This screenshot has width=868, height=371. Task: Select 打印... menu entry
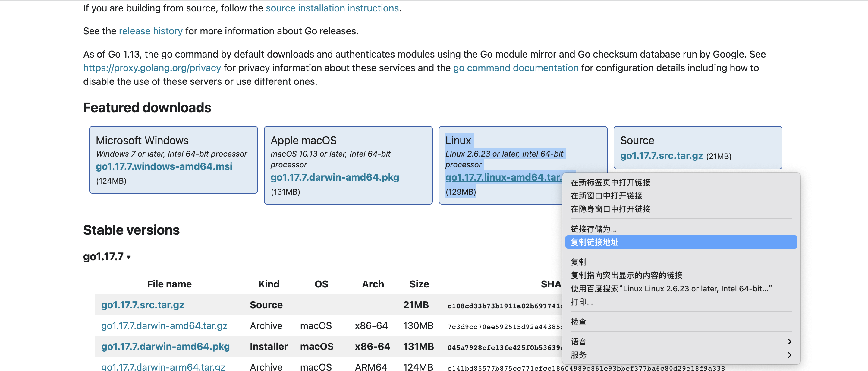coord(581,302)
